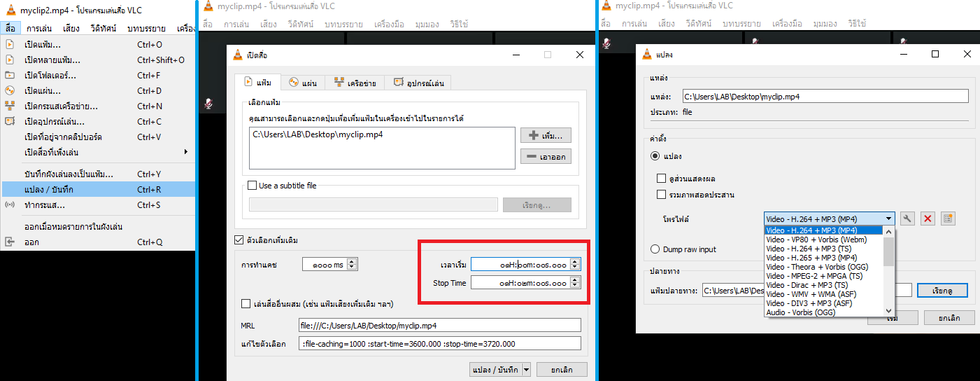Select the Dump raw input radio button
The height and width of the screenshot is (381, 980).
(x=655, y=249)
